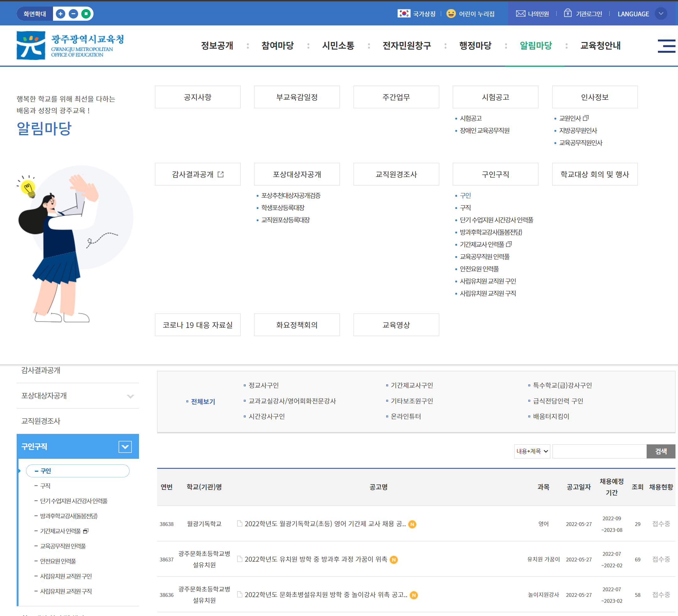
Task: Click the Gwangju Office of Education logo
Action: [70, 46]
